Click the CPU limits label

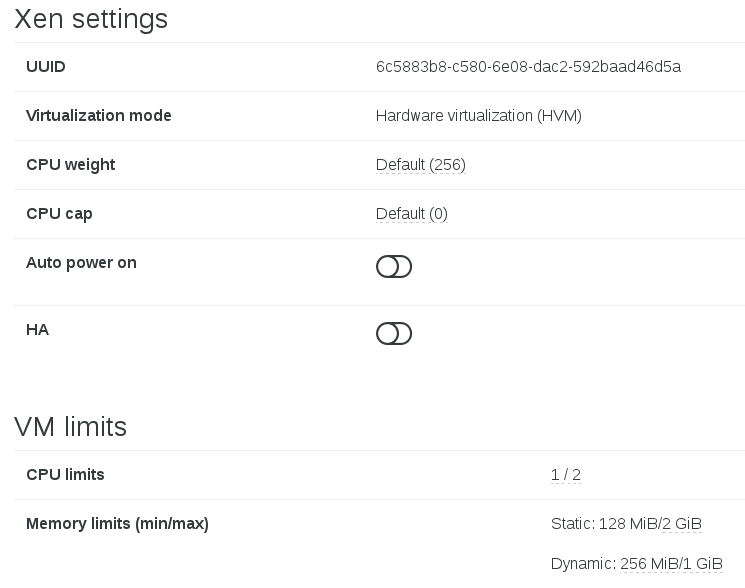click(65, 474)
